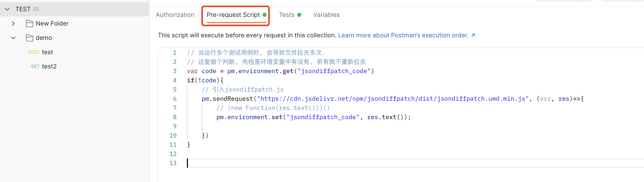Click the green dot on Tests tab
The image size is (644, 182).
(299, 15)
